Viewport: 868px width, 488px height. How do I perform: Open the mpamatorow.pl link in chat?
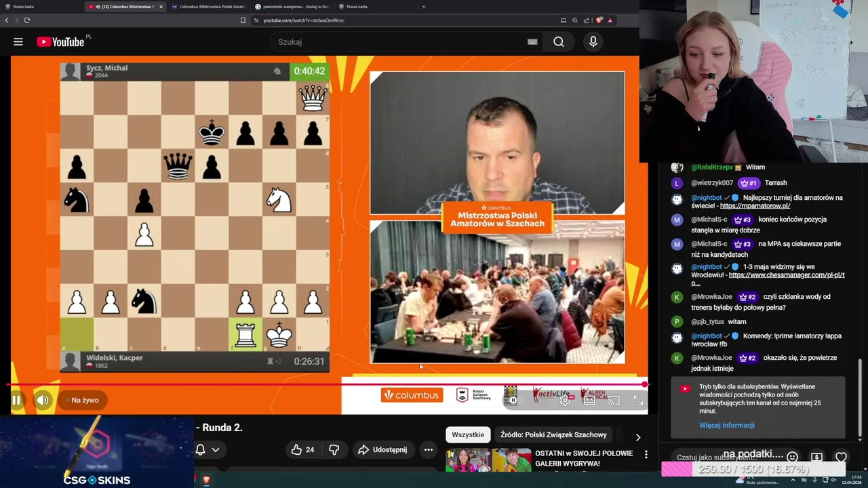(x=755, y=206)
